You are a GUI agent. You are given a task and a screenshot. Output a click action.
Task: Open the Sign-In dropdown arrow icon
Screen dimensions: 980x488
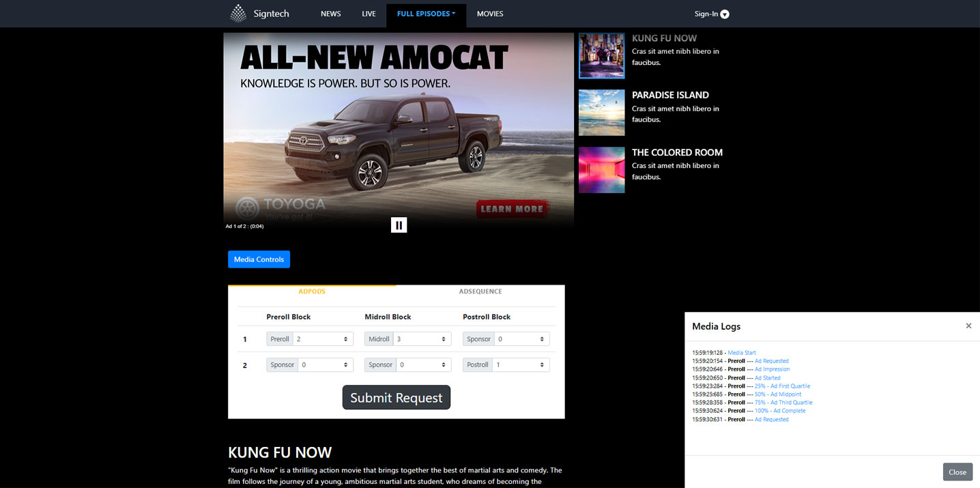(725, 14)
